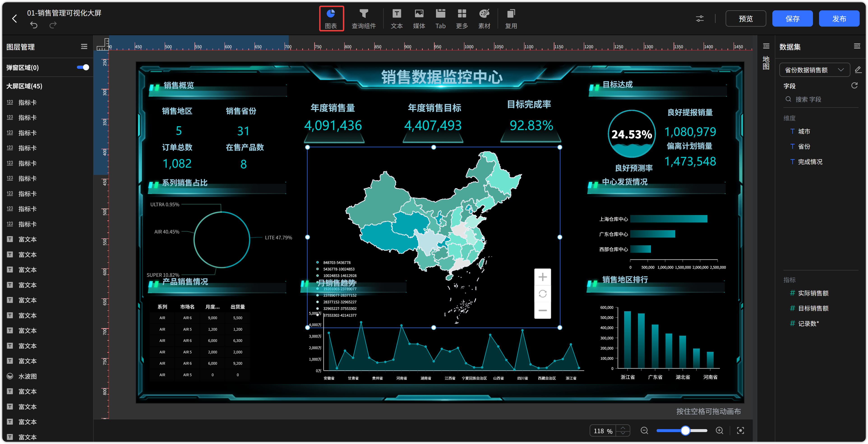The height and width of the screenshot is (444, 868).
Task: Click the 大屏区域(45) section header
Action: (x=24, y=86)
